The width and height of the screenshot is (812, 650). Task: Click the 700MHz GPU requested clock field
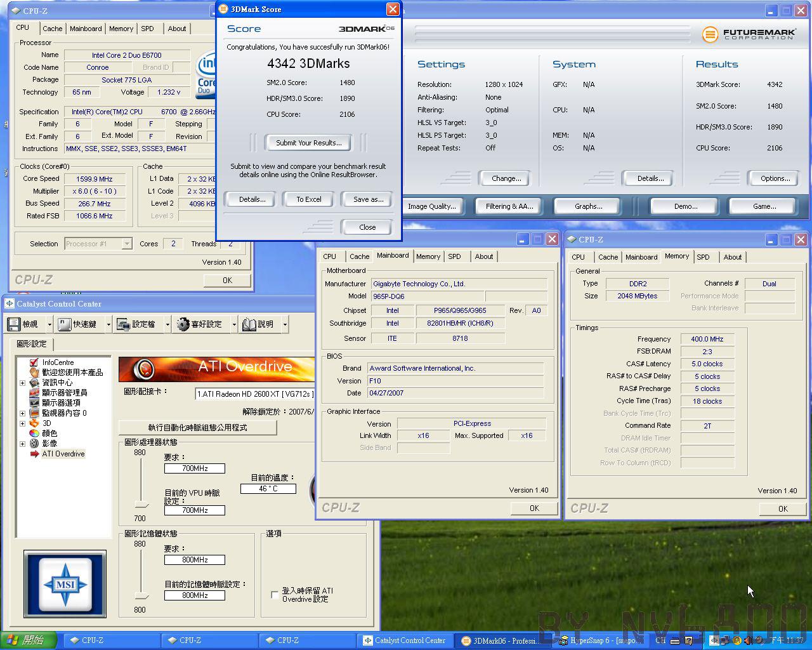pyautogui.click(x=195, y=468)
